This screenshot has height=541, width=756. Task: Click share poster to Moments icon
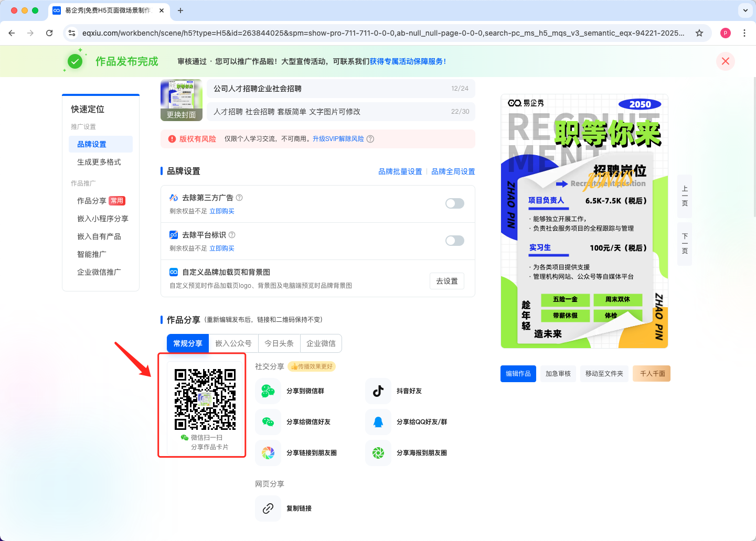[x=378, y=453]
